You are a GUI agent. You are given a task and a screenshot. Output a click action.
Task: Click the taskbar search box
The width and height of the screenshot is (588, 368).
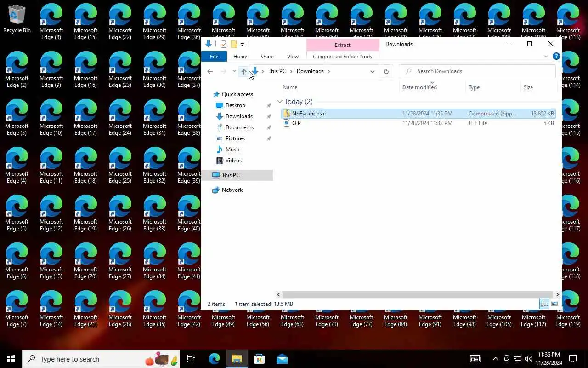tap(101, 359)
